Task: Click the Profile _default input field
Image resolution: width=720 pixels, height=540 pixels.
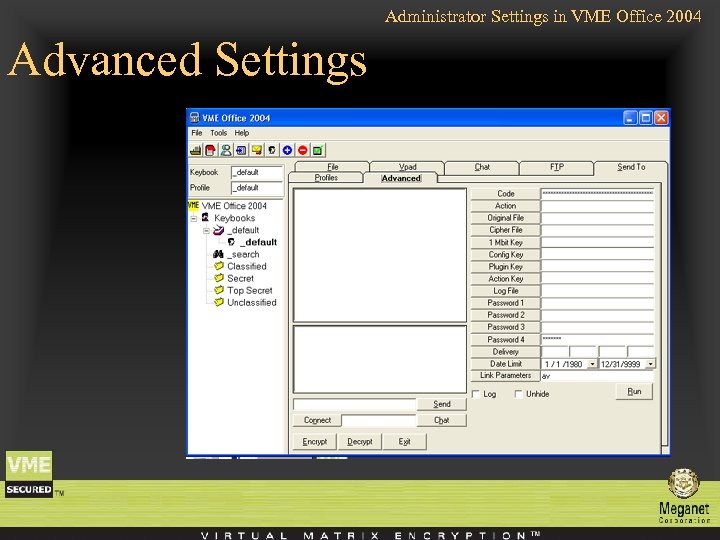Action: click(x=257, y=188)
